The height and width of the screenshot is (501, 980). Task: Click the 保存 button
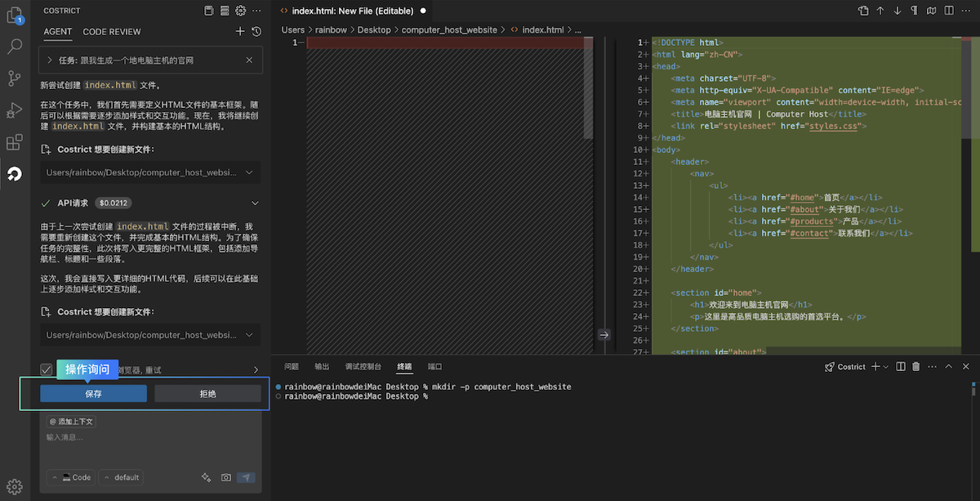pos(93,394)
